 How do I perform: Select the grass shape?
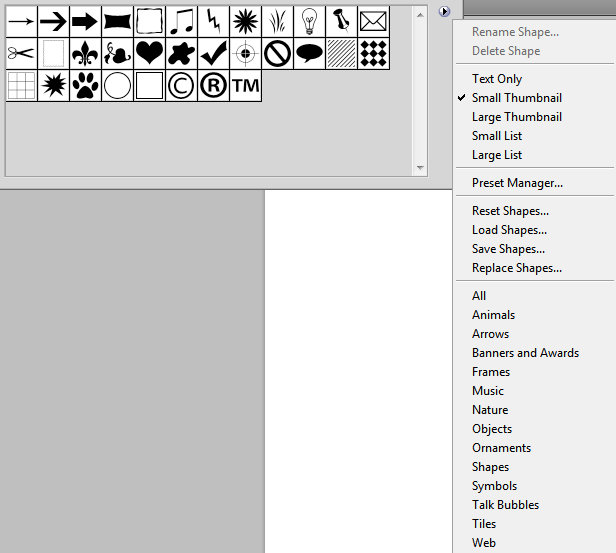pos(277,22)
